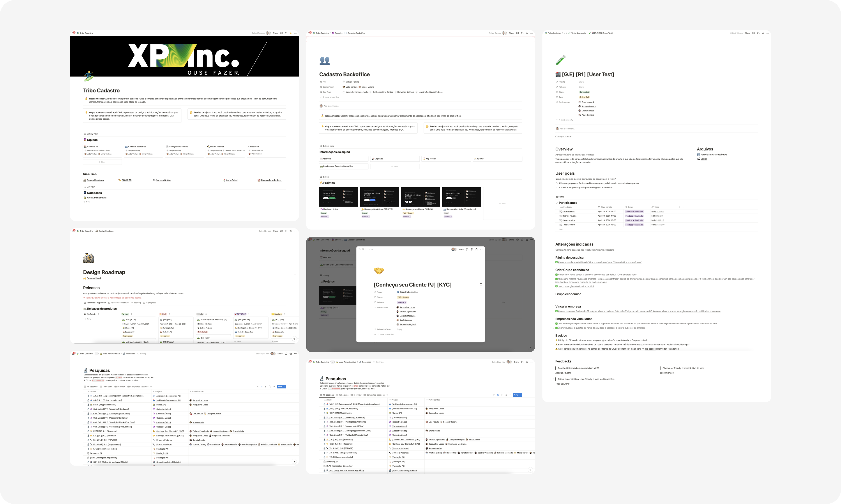The image size is (841, 504).
Task: Go to next page with down chevron in KYC modal
Action: 372,249
